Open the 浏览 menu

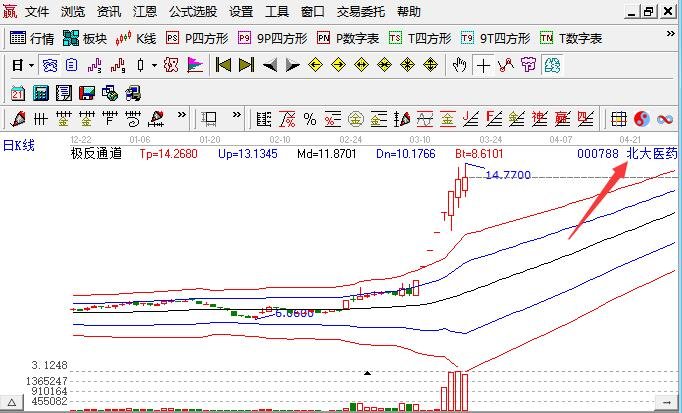(x=73, y=11)
